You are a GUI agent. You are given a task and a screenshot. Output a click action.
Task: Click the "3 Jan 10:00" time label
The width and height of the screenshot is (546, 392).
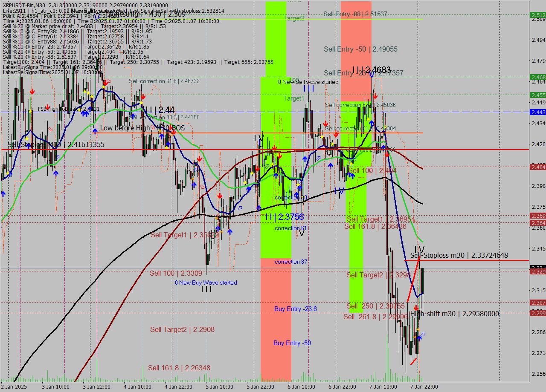coord(56,387)
